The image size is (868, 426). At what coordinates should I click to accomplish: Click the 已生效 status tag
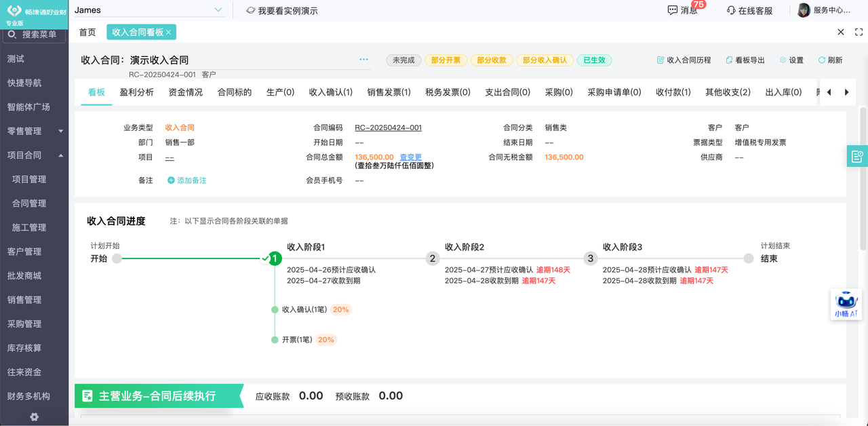tap(595, 60)
